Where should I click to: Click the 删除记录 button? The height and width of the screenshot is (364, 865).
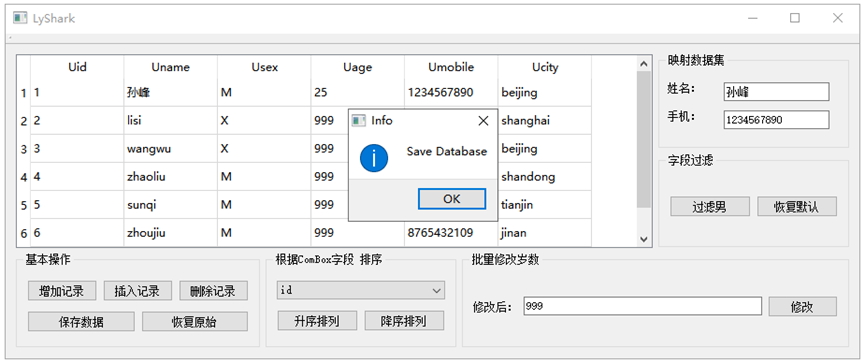coord(213,291)
